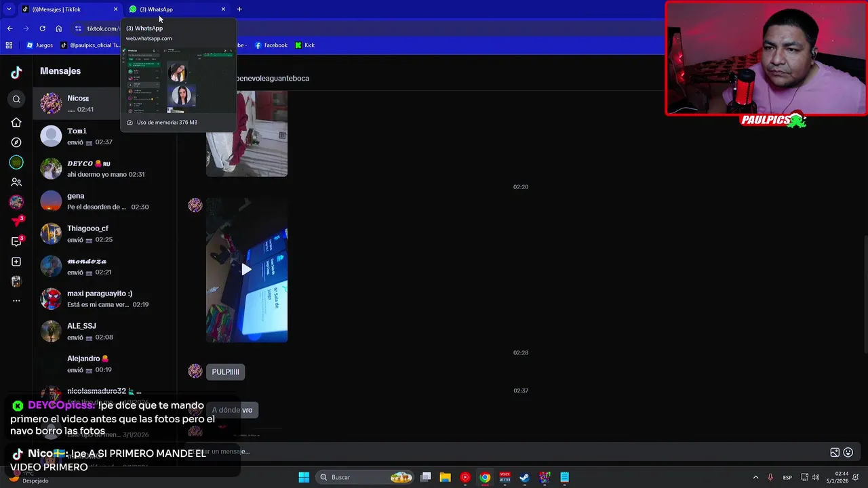Expand the system tray hidden icons chevron
868x488 pixels.
click(755, 477)
